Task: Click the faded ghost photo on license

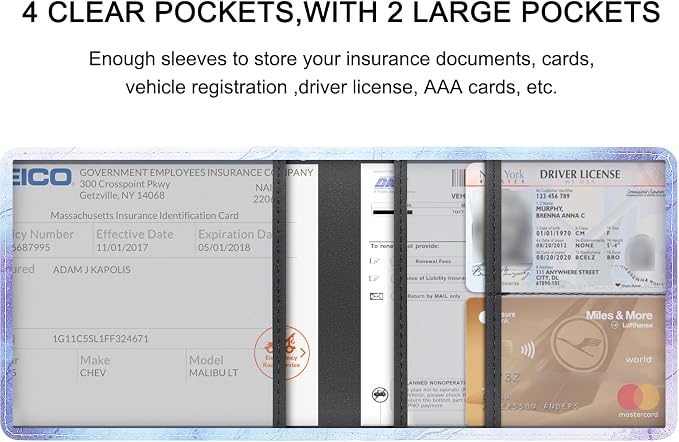Action: [640, 252]
